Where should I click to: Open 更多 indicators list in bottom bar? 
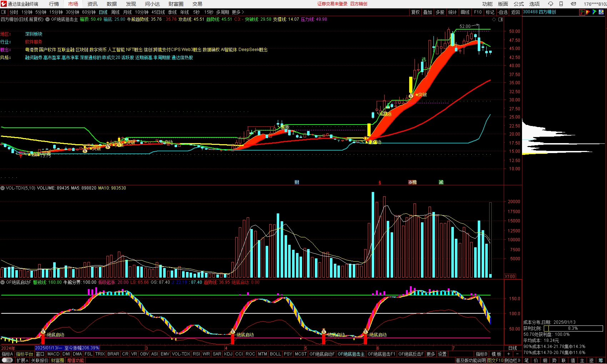click(431, 354)
